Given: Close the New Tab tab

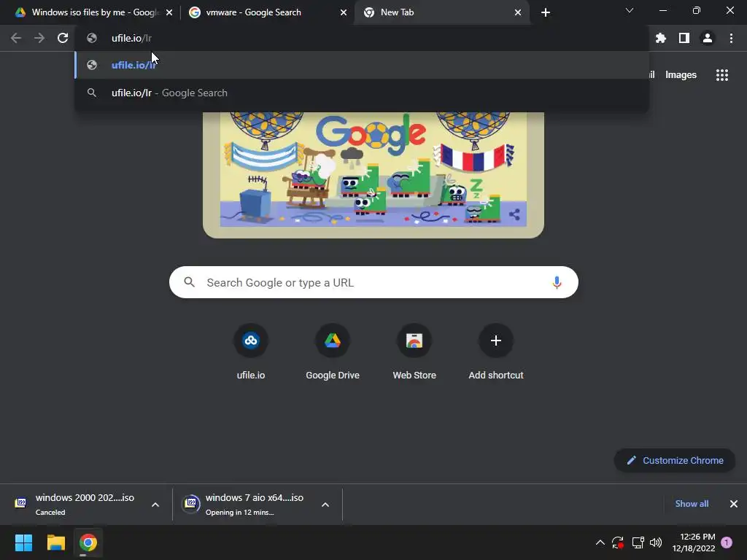Looking at the screenshot, I should [518, 12].
